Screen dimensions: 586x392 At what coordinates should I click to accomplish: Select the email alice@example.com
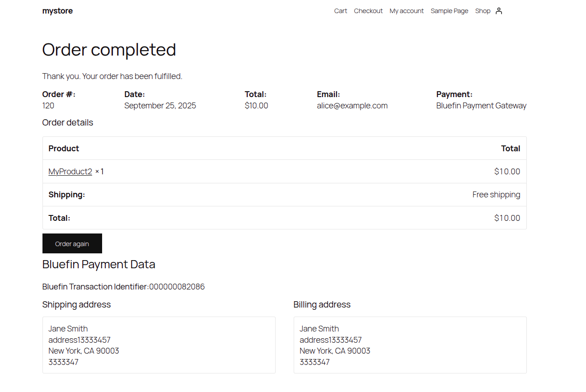[x=352, y=105]
